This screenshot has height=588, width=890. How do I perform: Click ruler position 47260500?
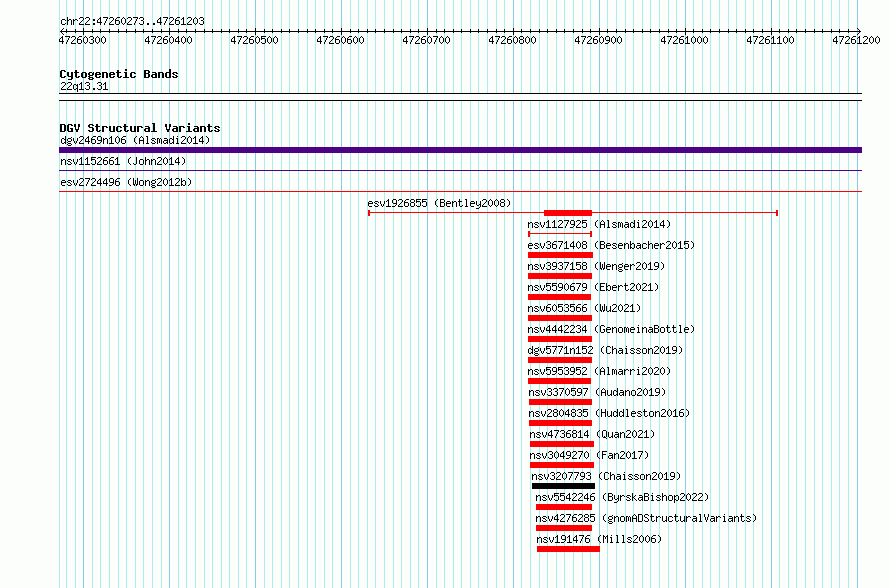point(254,40)
